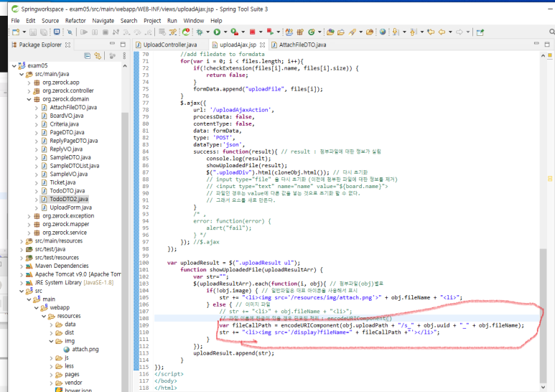
Task: Click the green Run button icon
Action: pos(217,32)
